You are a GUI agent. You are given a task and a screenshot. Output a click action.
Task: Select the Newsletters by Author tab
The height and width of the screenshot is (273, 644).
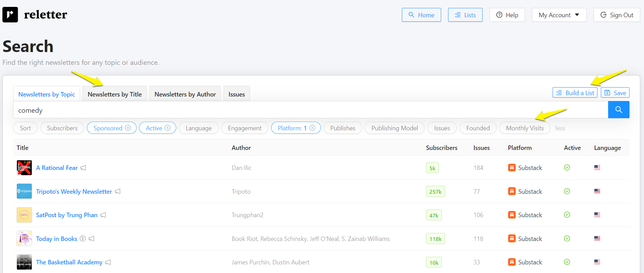point(185,94)
